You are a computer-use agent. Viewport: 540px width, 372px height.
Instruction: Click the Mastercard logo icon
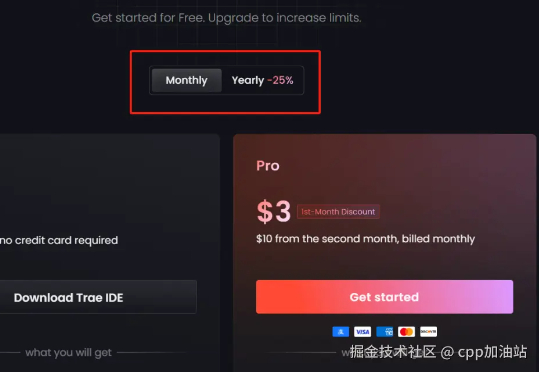tap(406, 332)
